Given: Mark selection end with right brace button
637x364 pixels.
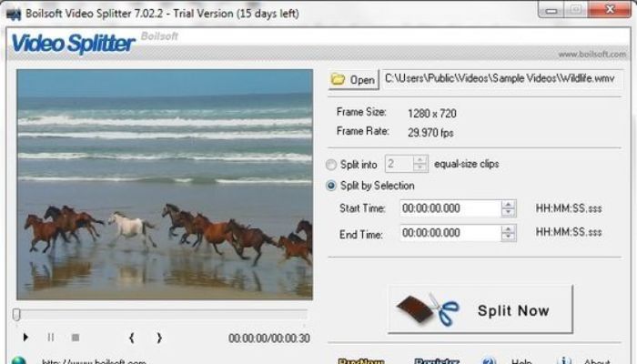Looking at the screenshot, I should [159, 338].
